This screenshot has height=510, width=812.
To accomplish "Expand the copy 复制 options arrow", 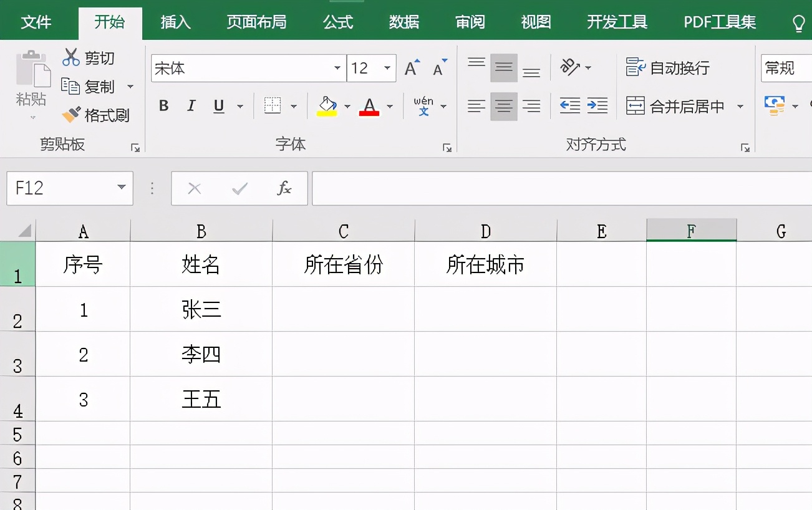I will pos(130,87).
